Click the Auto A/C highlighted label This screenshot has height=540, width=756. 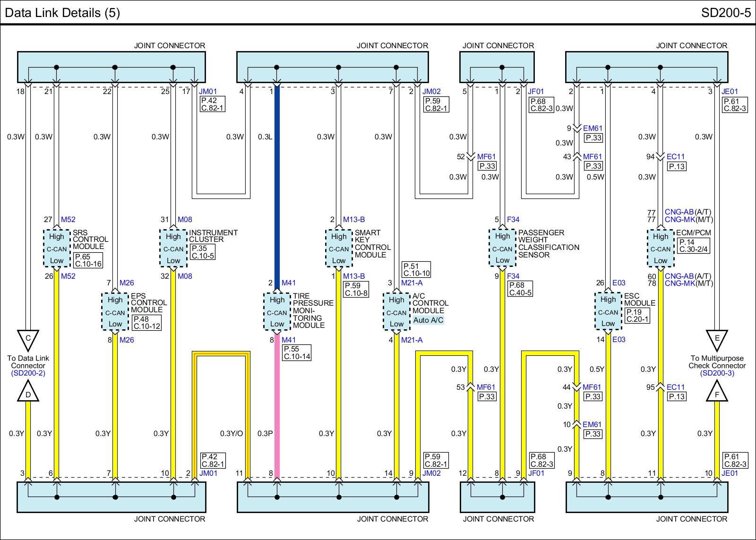point(428,320)
